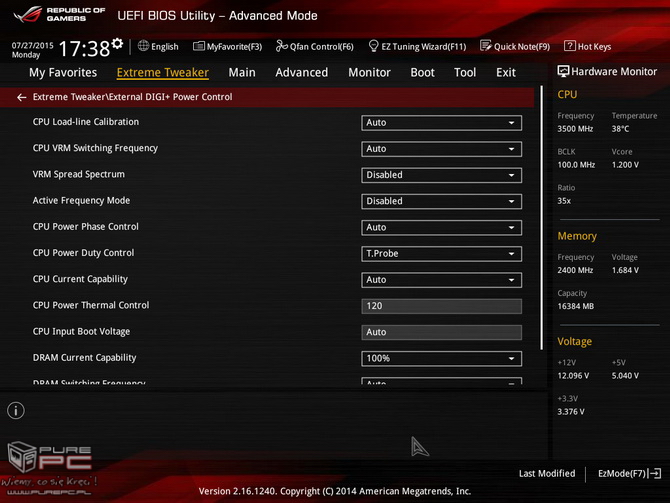Open the My Favorites tab
The image size is (670, 503).
63,73
